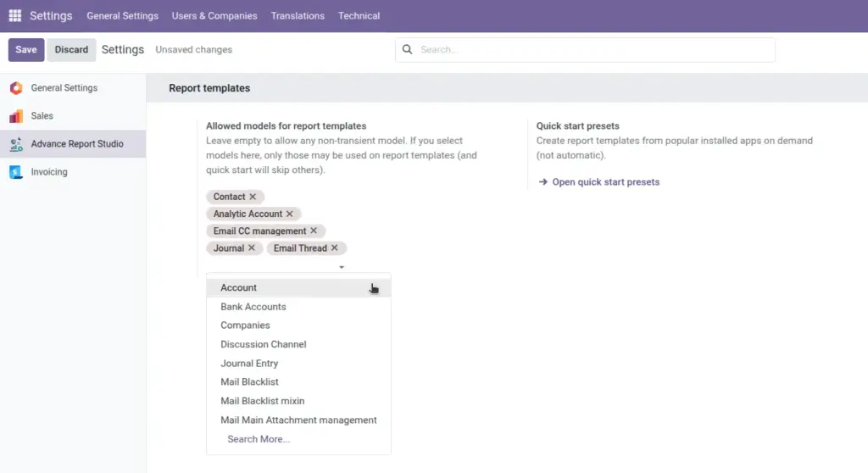Open the apps grid menu icon

[15, 15]
